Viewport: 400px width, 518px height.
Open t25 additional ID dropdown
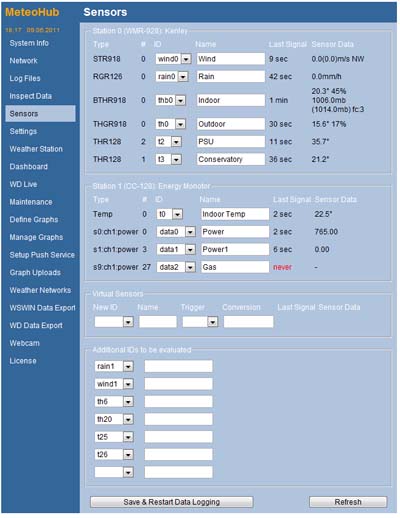pos(114,437)
